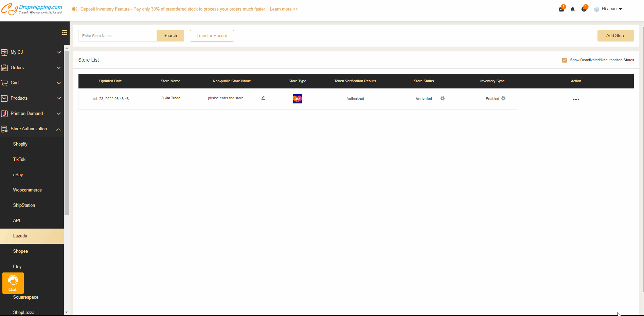Open the Store Status settings gear

[x=443, y=98]
